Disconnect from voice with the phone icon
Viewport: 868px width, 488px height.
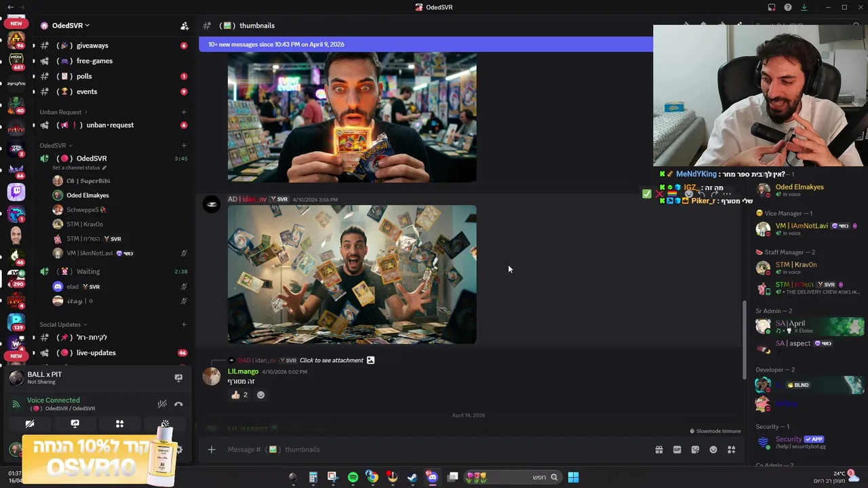pos(178,404)
